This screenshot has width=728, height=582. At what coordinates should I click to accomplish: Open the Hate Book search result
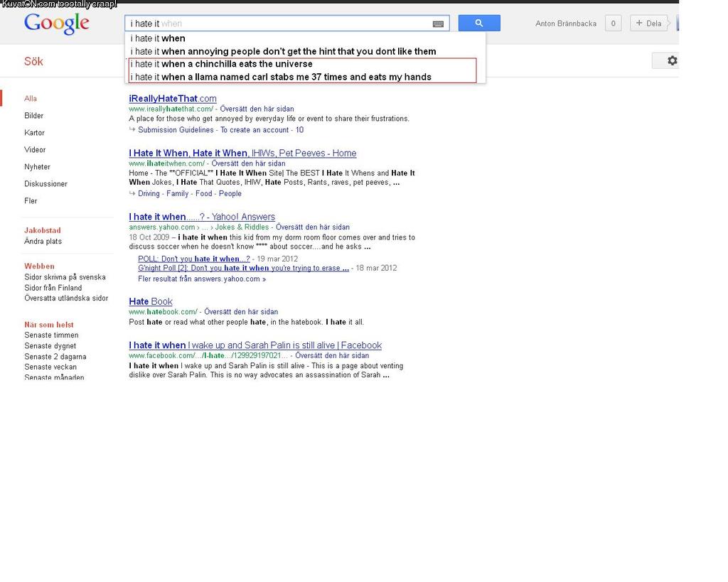[151, 301]
